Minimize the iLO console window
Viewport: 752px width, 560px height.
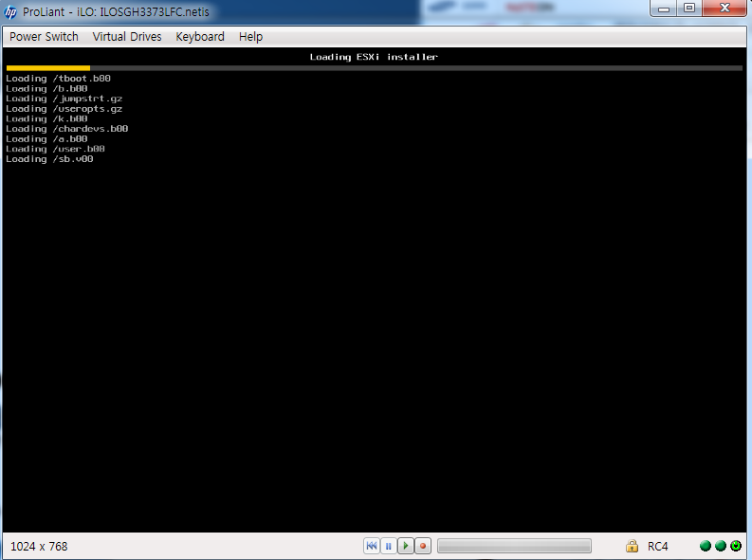(664, 9)
